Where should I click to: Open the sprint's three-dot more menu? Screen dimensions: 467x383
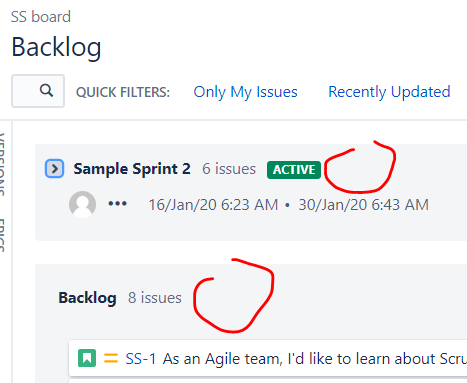coord(117,203)
